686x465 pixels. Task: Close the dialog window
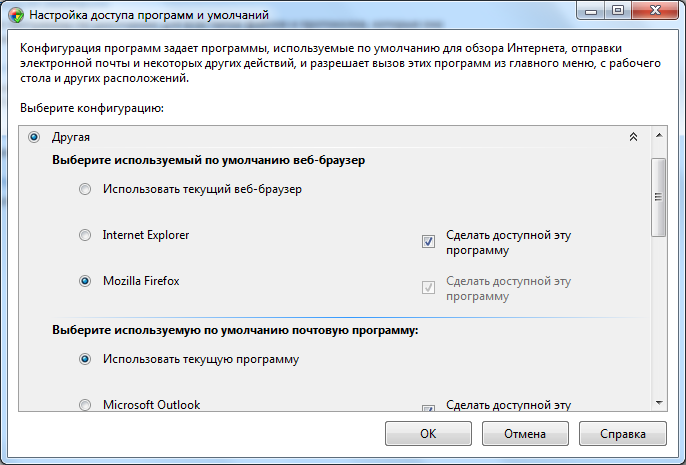[x=654, y=13]
